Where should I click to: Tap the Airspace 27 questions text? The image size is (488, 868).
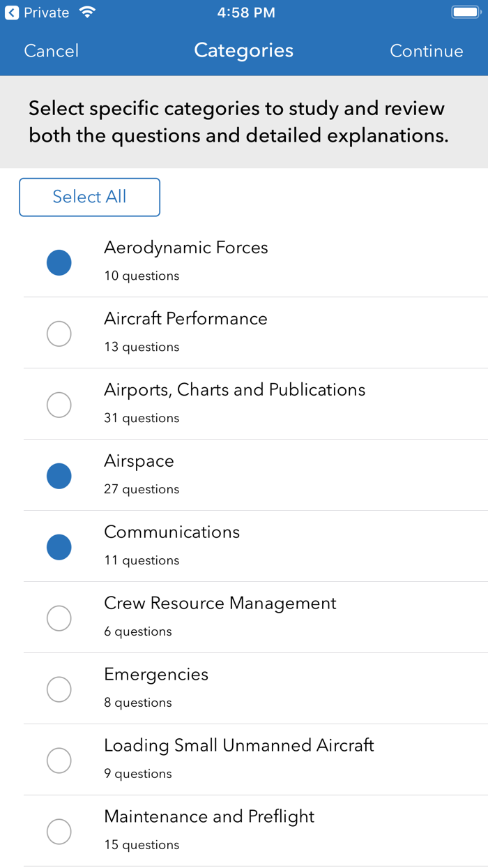(142, 489)
